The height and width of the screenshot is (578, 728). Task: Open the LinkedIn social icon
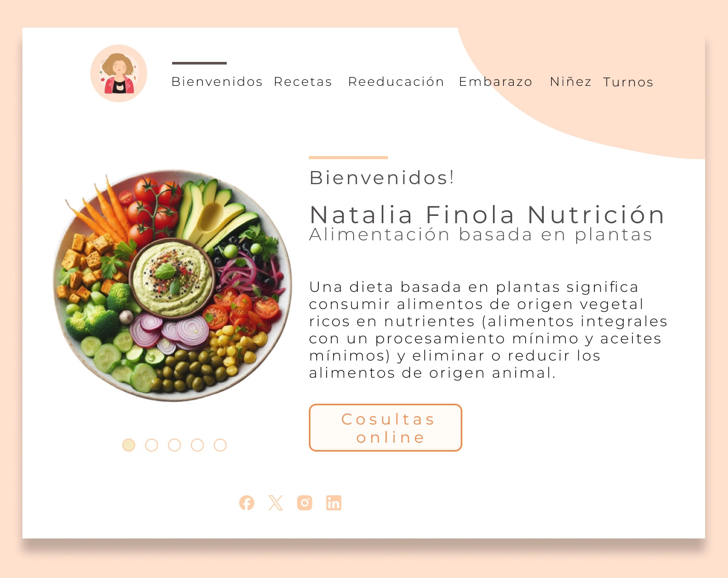[334, 503]
